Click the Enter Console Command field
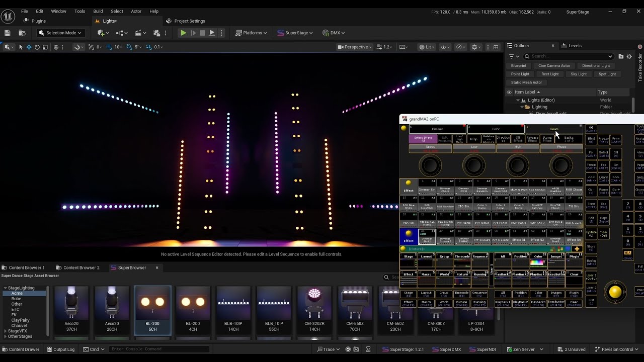This screenshot has height=362, width=644. coord(159,349)
